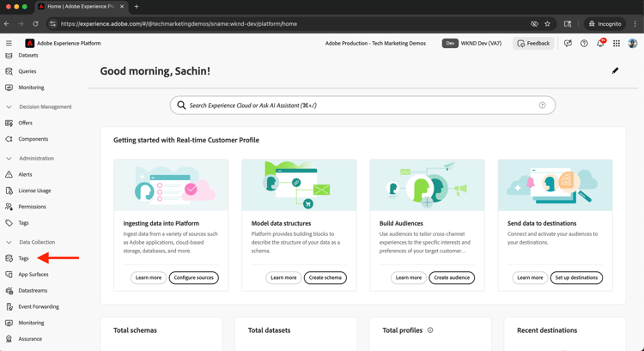Click Learn more under Ingesting data
Screen dimensions: 644x351
click(149, 277)
